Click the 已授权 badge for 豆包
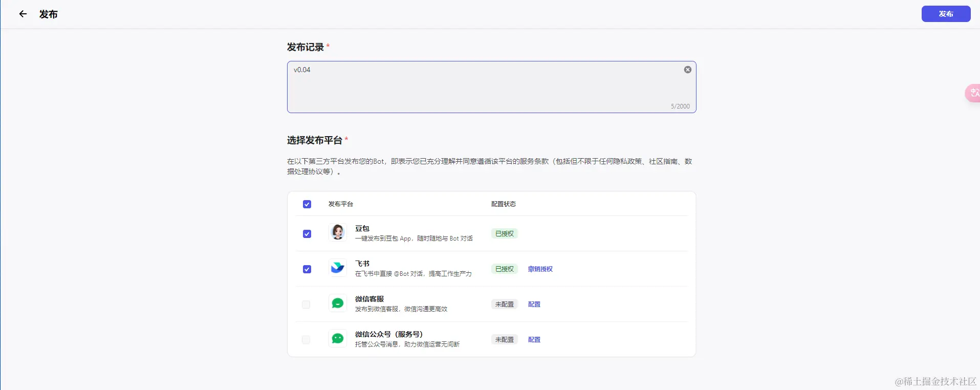The height and width of the screenshot is (390, 980). point(505,233)
